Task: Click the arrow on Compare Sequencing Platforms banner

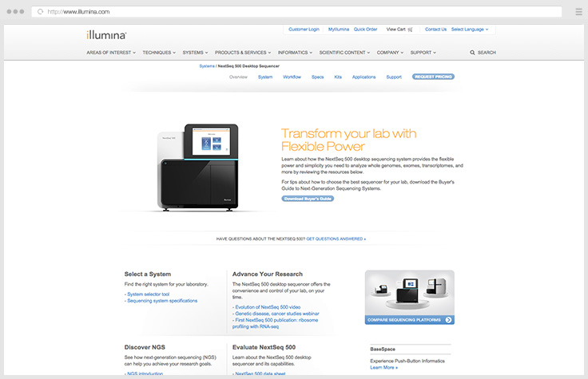Action: (449, 320)
